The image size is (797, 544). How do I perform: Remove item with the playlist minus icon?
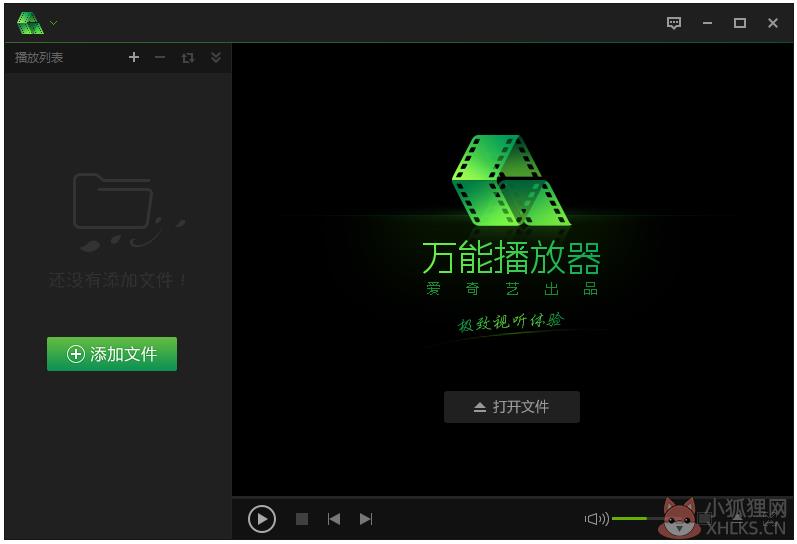(x=160, y=57)
